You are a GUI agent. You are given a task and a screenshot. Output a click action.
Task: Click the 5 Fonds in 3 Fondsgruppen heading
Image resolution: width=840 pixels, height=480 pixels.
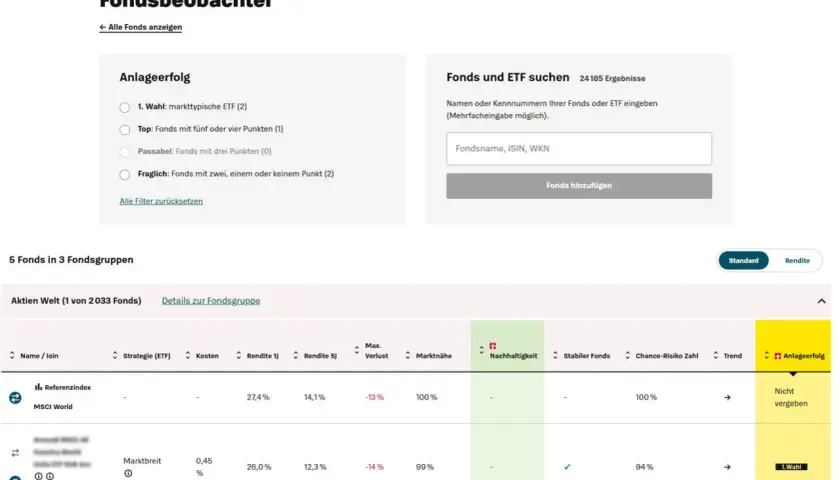click(x=71, y=260)
